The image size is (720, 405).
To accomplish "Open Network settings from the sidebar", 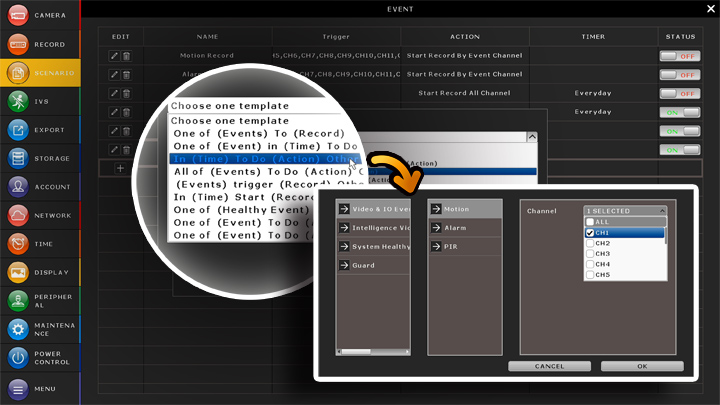I will coord(18,215).
